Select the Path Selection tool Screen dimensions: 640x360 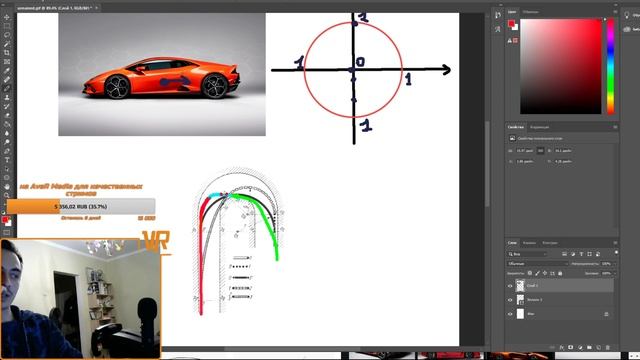pyautogui.click(x=7, y=169)
